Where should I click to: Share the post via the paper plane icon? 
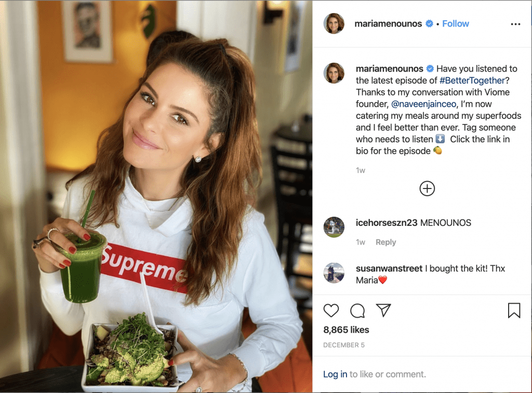[x=383, y=310]
